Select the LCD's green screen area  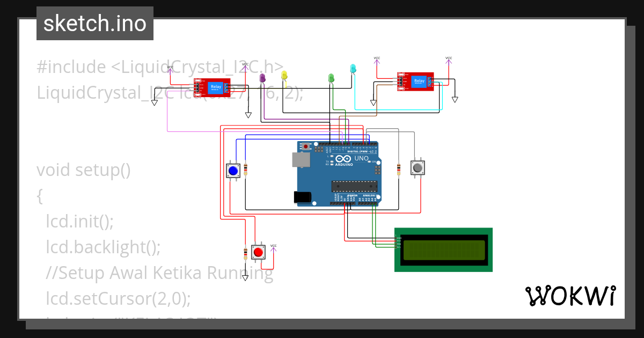click(444, 249)
